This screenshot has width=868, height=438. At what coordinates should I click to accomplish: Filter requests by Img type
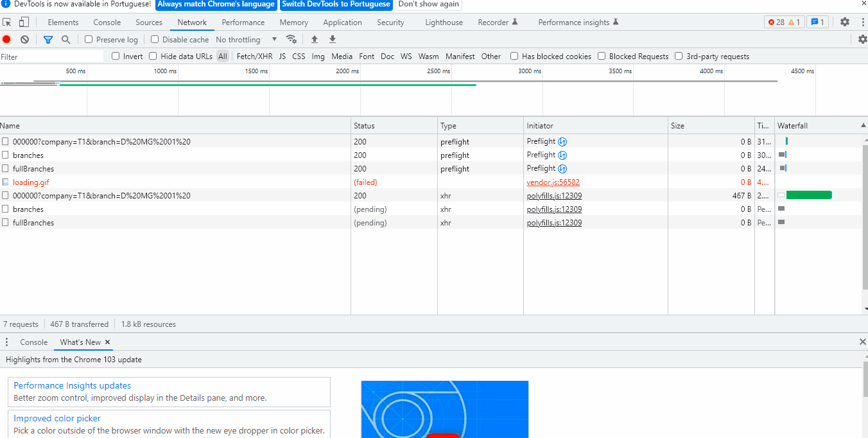pos(318,56)
